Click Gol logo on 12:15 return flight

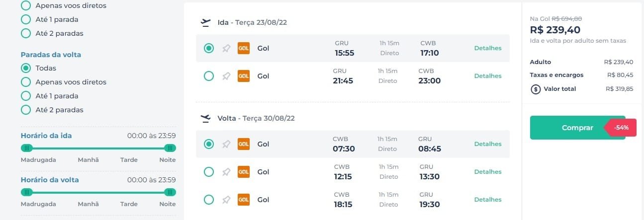(x=244, y=172)
